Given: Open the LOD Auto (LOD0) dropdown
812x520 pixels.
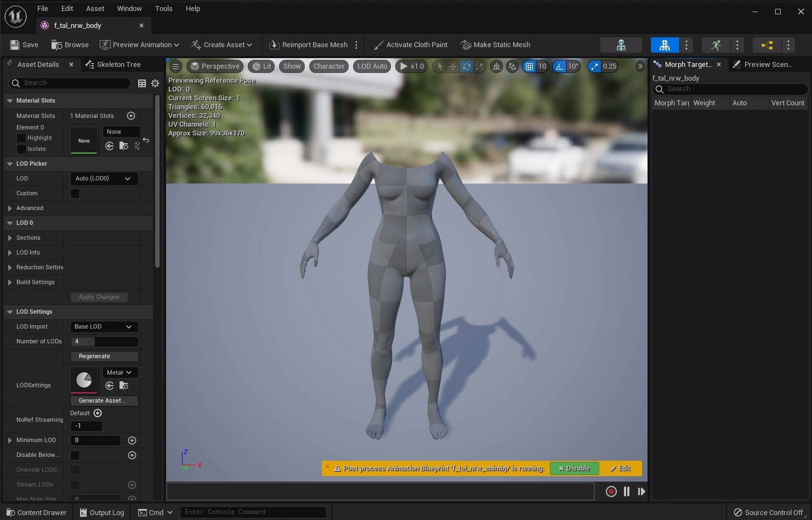Looking at the screenshot, I should (x=104, y=179).
